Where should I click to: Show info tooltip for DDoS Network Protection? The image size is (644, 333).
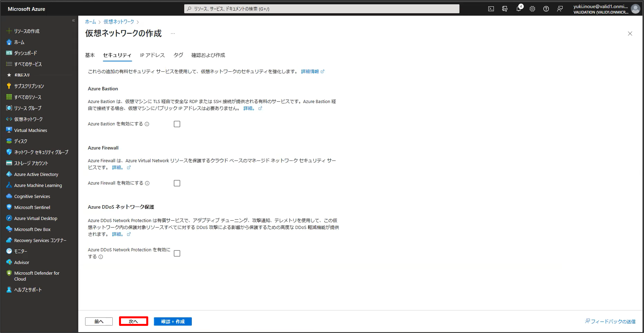click(x=100, y=257)
